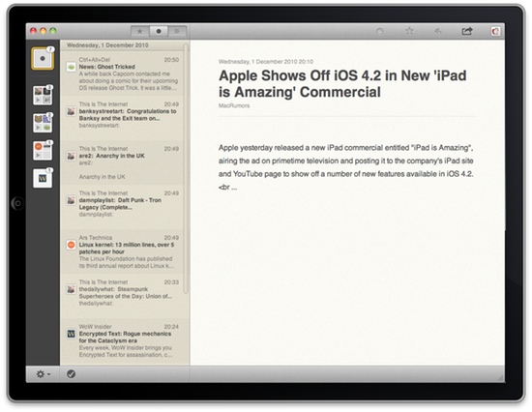Open 'Encrypted Text: Rogue mechanics' article
Screen dimensions: 532x412
122,340
